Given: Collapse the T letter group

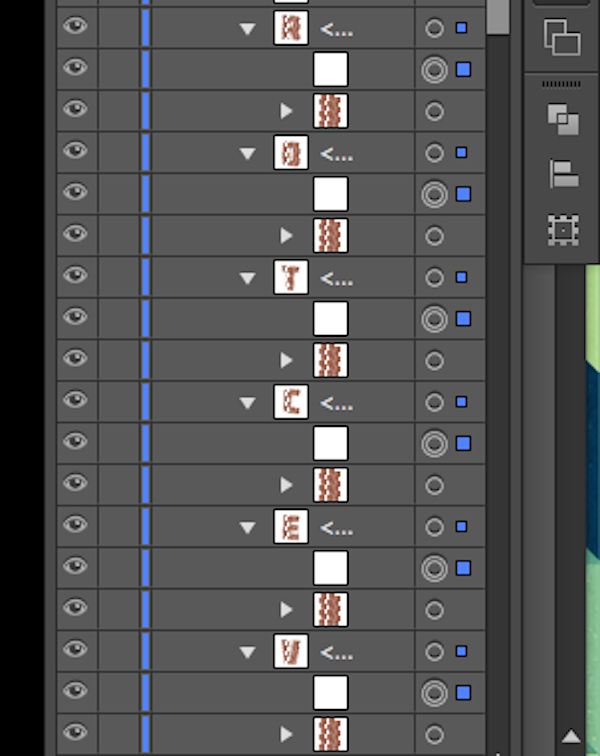Looking at the screenshot, I should [248, 278].
